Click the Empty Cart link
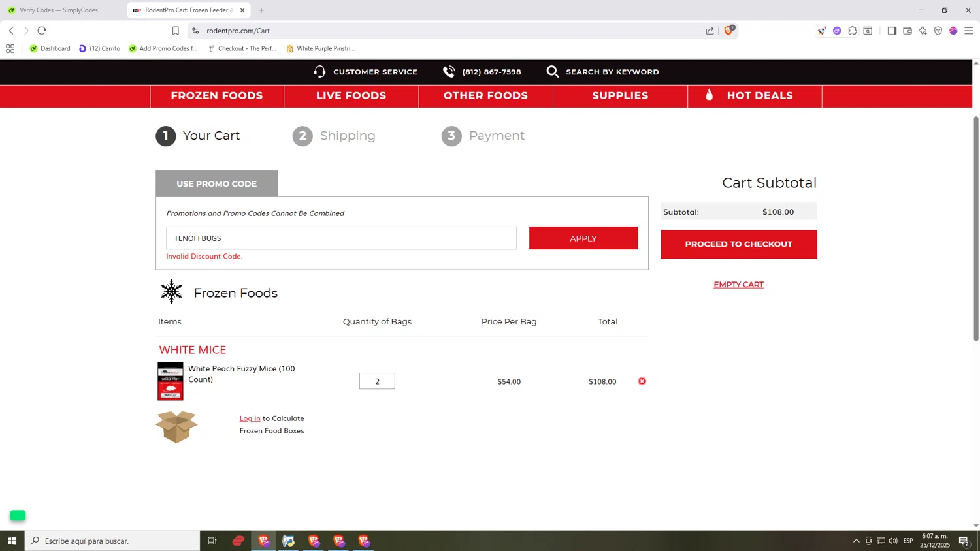980x551 pixels. pos(739,285)
